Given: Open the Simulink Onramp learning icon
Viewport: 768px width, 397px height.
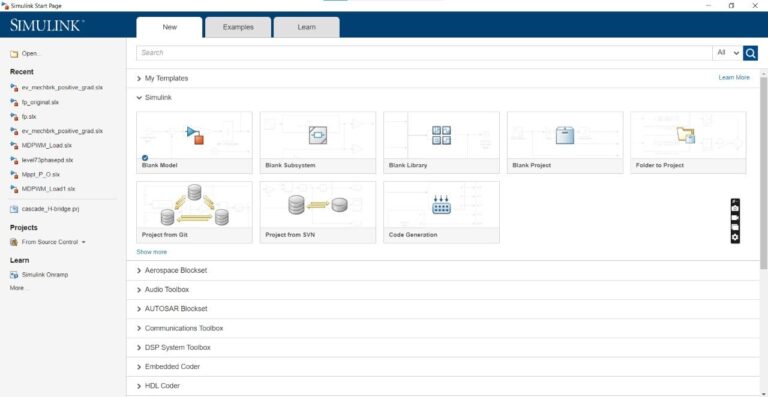Looking at the screenshot, I should [x=14, y=275].
